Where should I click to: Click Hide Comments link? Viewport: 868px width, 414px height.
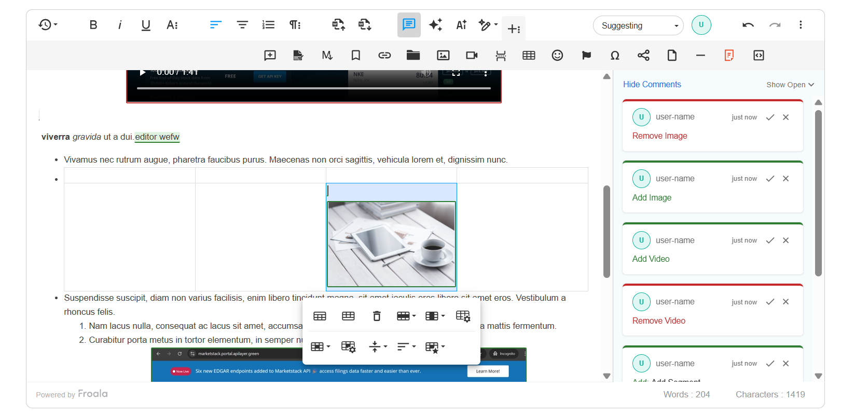pos(652,84)
